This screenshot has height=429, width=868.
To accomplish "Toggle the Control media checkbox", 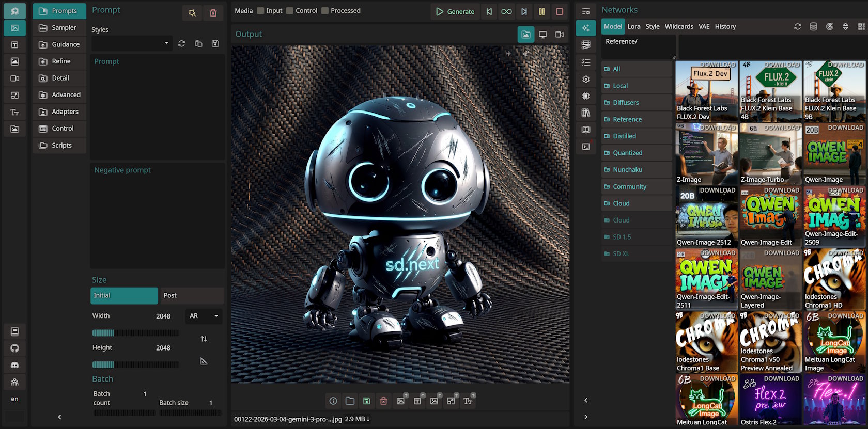I will tap(290, 11).
